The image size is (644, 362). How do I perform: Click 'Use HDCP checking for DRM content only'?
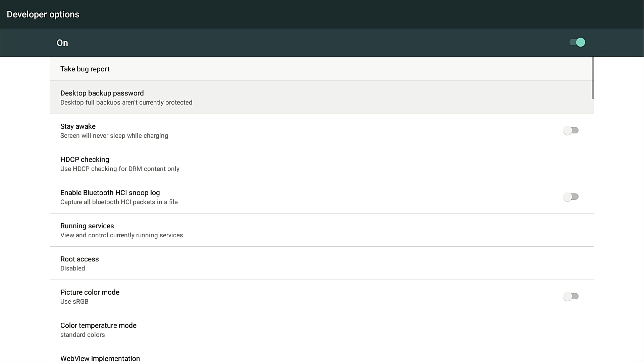click(120, 169)
